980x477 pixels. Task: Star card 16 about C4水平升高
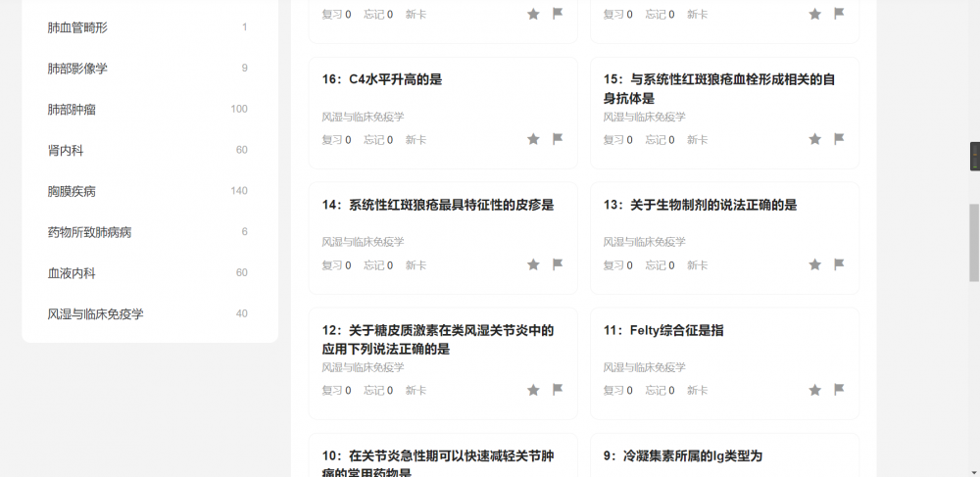tap(533, 139)
